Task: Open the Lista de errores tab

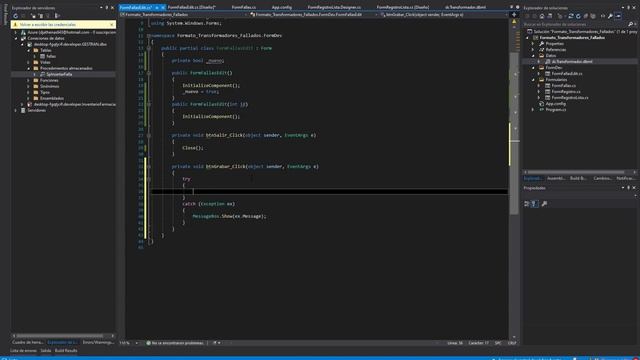Action: [x=23, y=351]
